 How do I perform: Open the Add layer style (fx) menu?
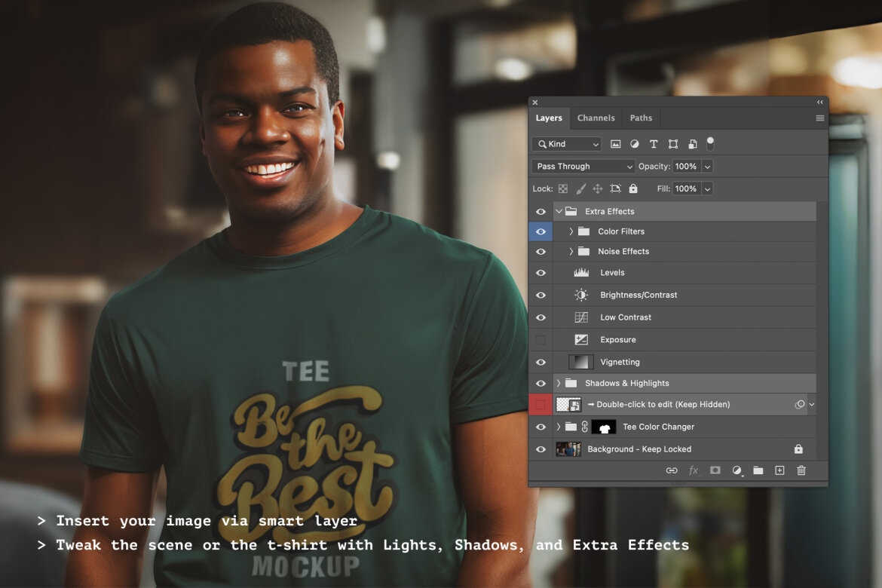pyautogui.click(x=694, y=470)
